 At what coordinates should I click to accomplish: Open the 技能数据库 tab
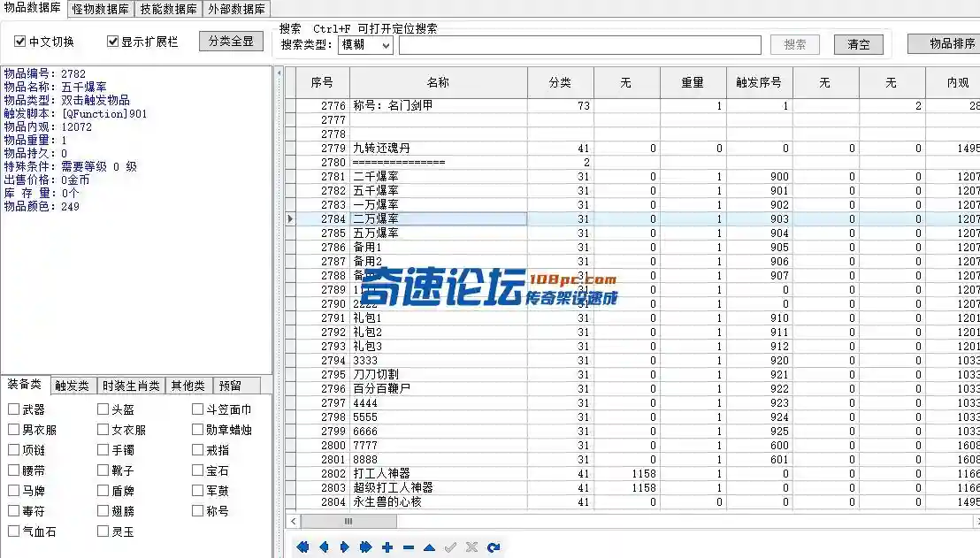tap(168, 9)
